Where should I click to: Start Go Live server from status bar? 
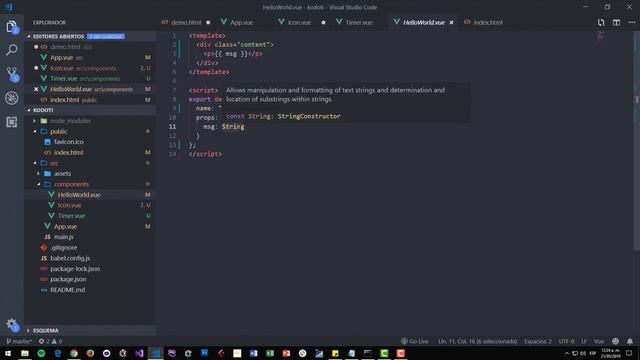(415, 341)
